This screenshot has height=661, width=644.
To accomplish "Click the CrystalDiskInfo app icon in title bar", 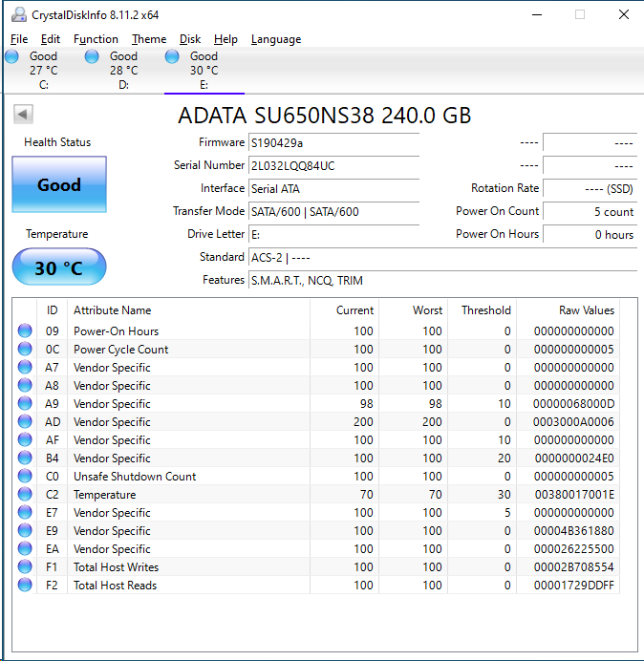I will [18, 14].
